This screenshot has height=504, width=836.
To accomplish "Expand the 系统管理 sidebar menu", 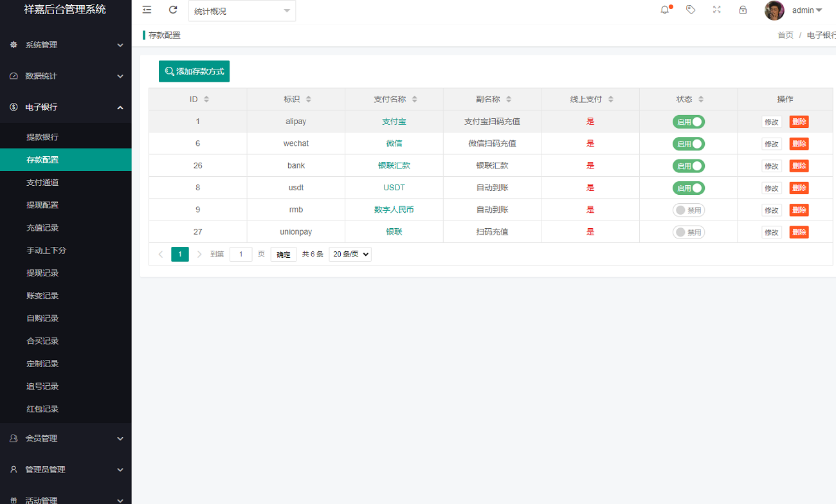I will [x=66, y=45].
